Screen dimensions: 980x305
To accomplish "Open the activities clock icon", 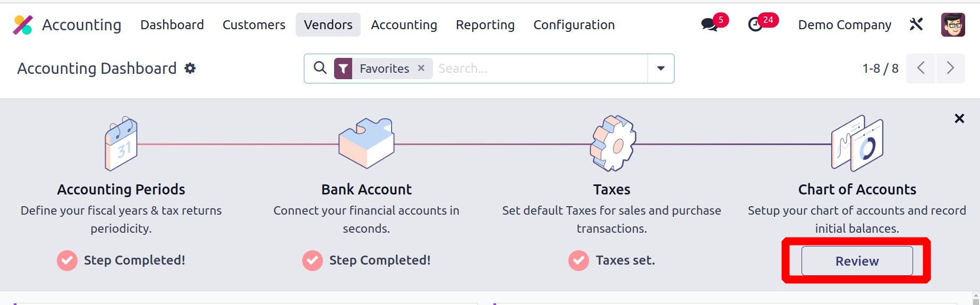I will pos(755,24).
